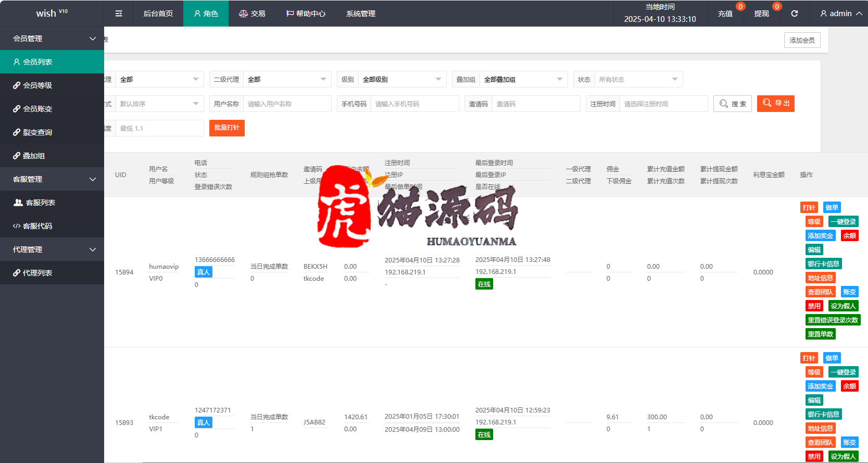This screenshot has width=868, height=463.
Task: Click 添加奖金 for user tkcode
Action: pyautogui.click(x=821, y=386)
